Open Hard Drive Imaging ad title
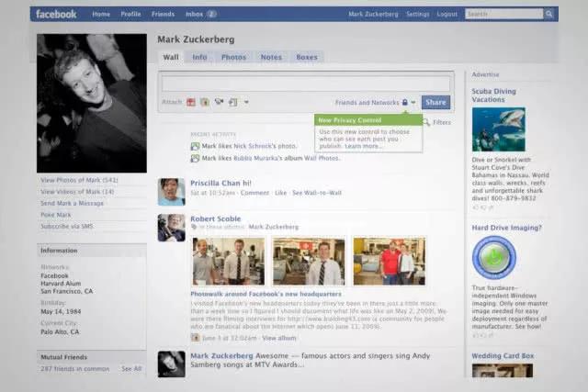 point(506,228)
